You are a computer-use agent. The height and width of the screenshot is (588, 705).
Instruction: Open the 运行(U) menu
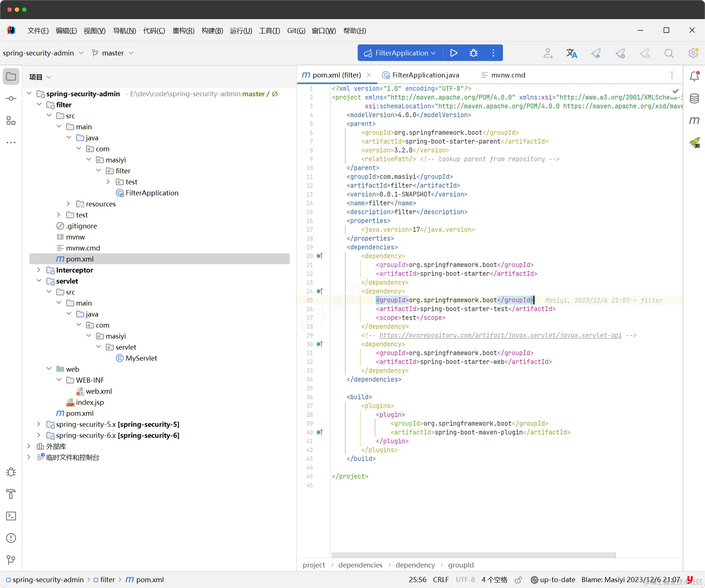pyautogui.click(x=241, y=31)
